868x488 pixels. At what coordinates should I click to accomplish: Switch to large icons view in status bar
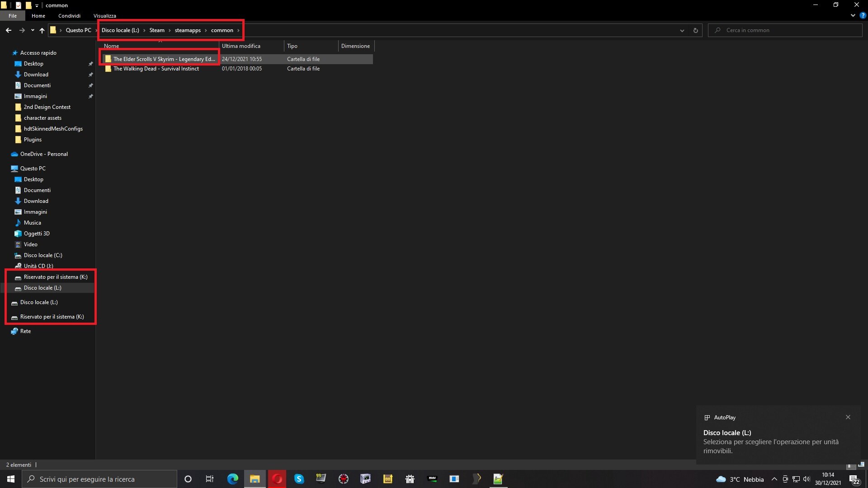pos(861,465)
